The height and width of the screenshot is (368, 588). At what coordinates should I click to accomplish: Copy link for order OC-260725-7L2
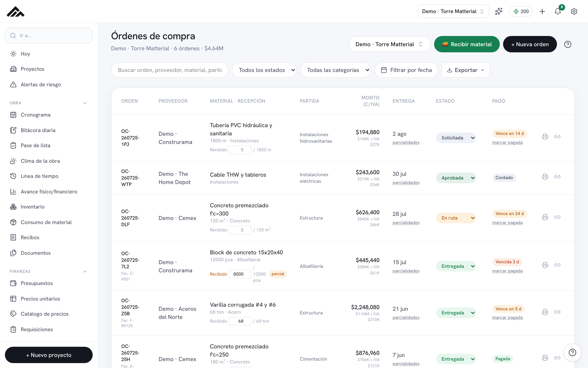click(557, 265)
